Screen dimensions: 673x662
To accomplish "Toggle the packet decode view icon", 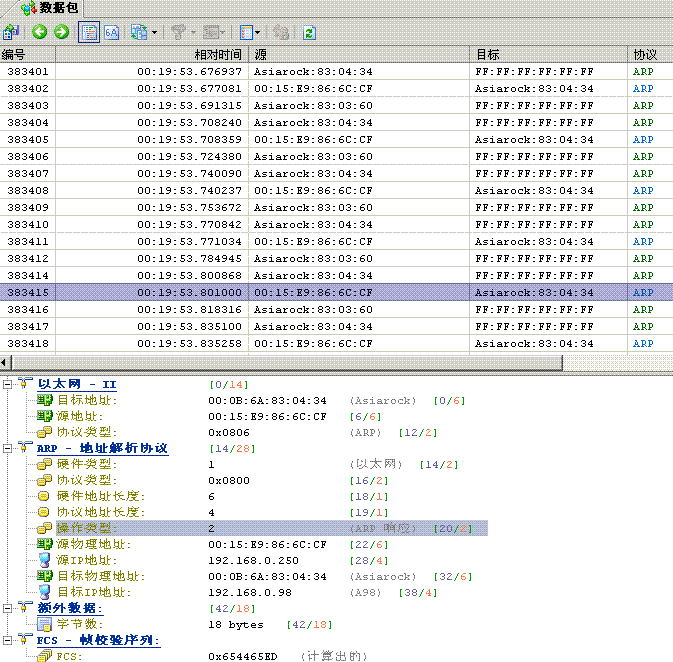I will [88, 32].
